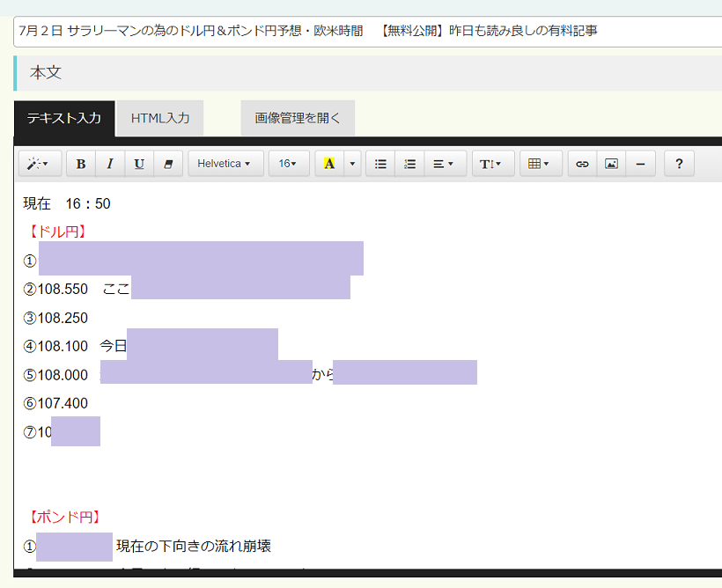Screen dimensions: 722x588
Task: Open the font size 16 dropdown
Action: (x=289, y=164)
